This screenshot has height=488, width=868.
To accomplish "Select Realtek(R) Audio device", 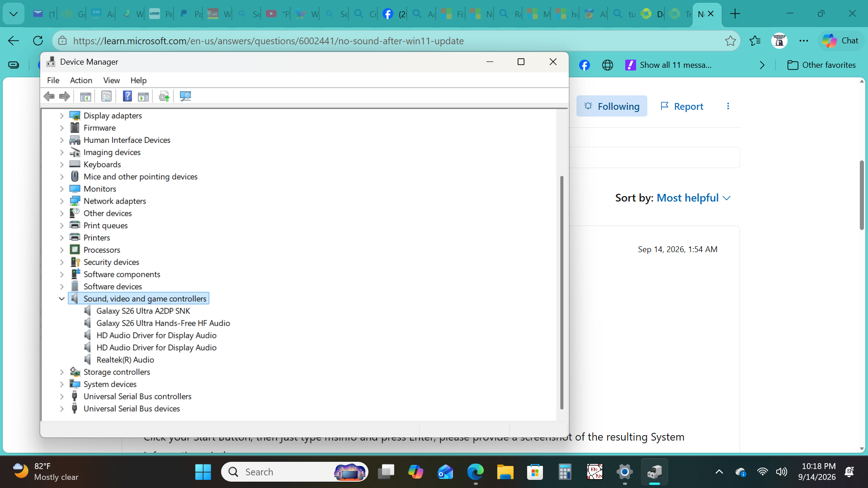I will (x=125, y=360).
